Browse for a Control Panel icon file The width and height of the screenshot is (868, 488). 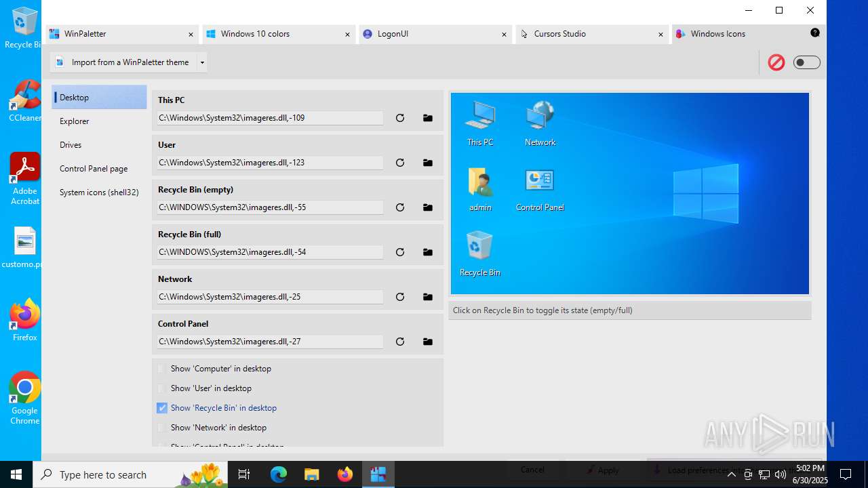428,342
